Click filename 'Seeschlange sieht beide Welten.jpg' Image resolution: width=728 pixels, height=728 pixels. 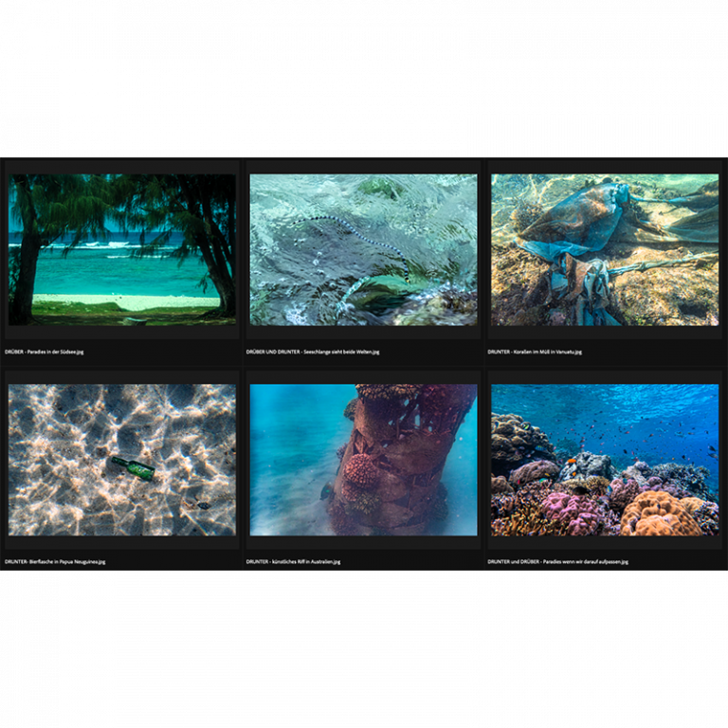341,352
